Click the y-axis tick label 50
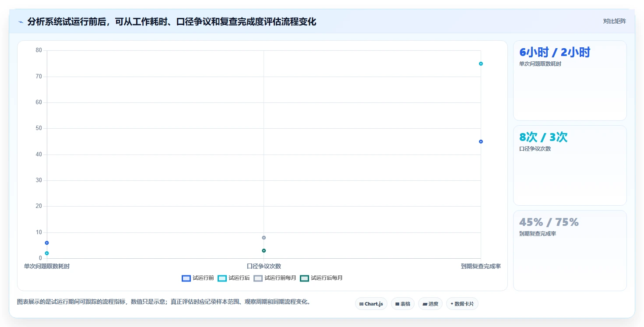 click(39, 128)
